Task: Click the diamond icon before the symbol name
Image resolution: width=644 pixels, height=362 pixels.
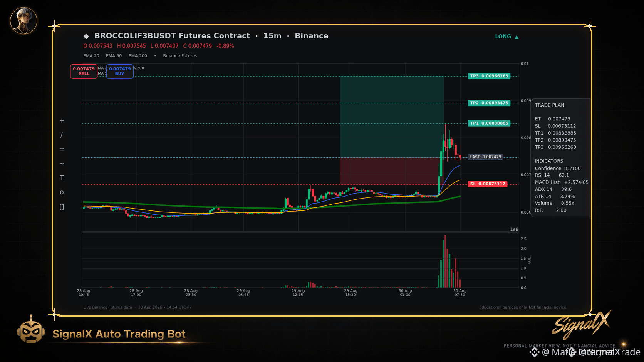Action: 86,36
